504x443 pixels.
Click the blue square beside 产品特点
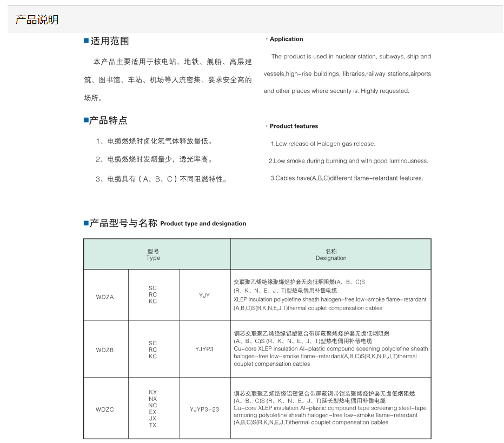point(86,120)
